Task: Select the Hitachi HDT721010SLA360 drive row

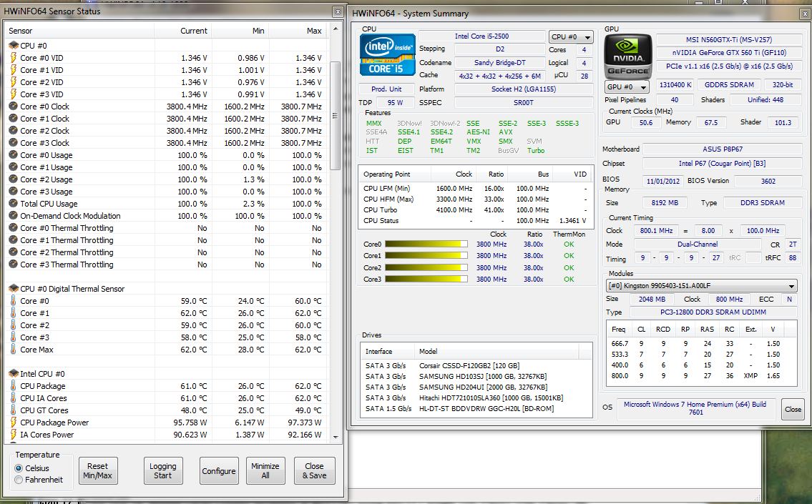Action: (476, 398)
